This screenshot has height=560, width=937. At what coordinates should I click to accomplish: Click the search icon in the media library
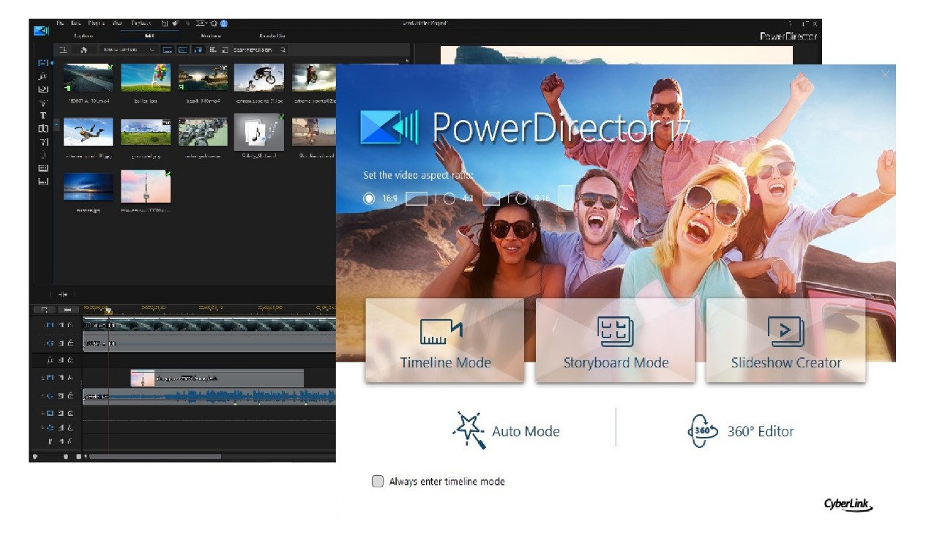283,50
